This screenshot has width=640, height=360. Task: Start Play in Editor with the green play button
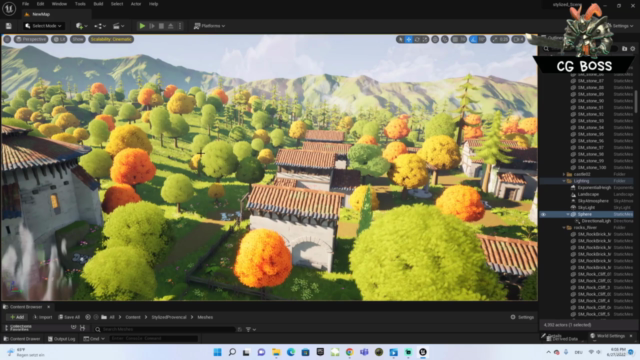[x=142, y=26]
